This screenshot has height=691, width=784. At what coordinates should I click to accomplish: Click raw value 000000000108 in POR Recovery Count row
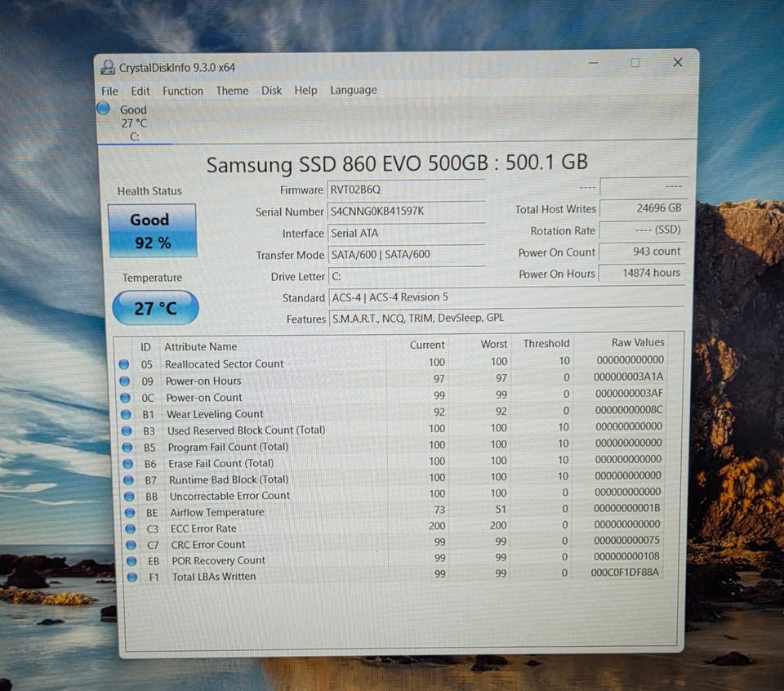[x=627, y=556]
